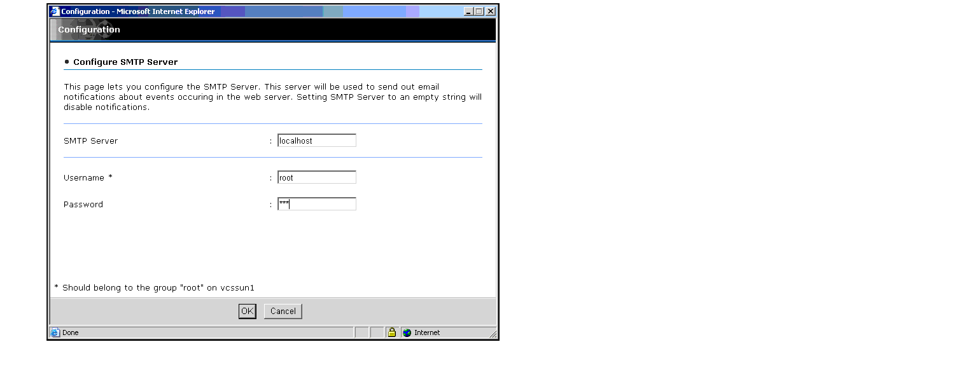Viewport: 980px width, 370px height.
Task: Cancel the SMTP configuration
Action: coord(283,311)
